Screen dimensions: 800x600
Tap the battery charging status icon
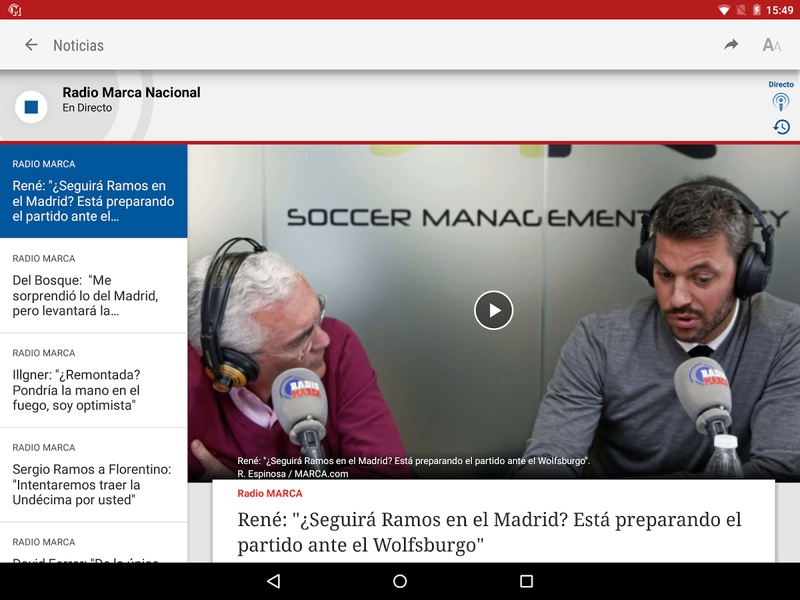click(x=757, y=10)
